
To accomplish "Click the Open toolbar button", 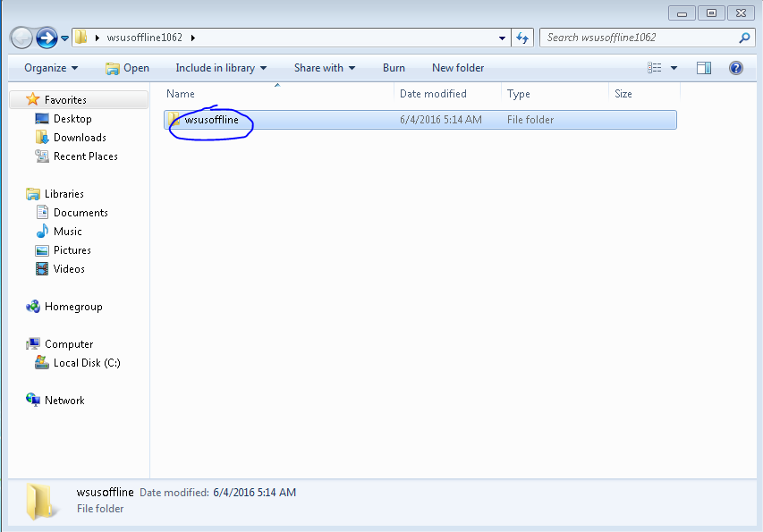I will (x=128, y=68).
